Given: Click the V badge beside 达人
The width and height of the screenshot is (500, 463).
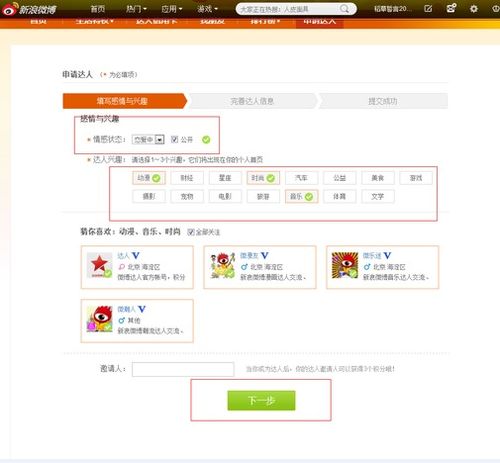Looking at the screenshot, I should coord(135,256).
